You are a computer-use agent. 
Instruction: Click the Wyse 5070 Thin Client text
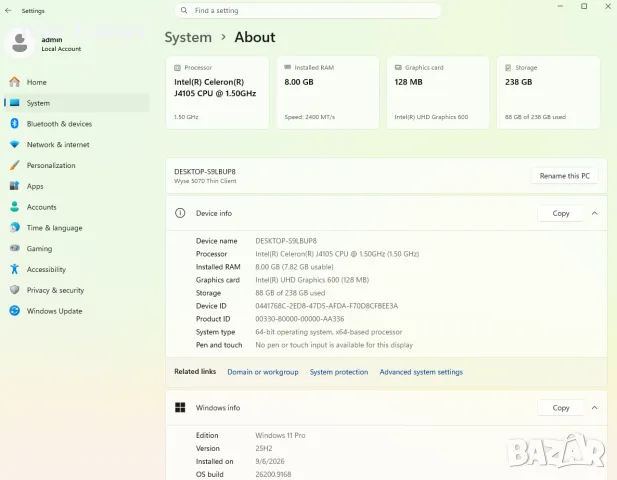pos(205,181)
